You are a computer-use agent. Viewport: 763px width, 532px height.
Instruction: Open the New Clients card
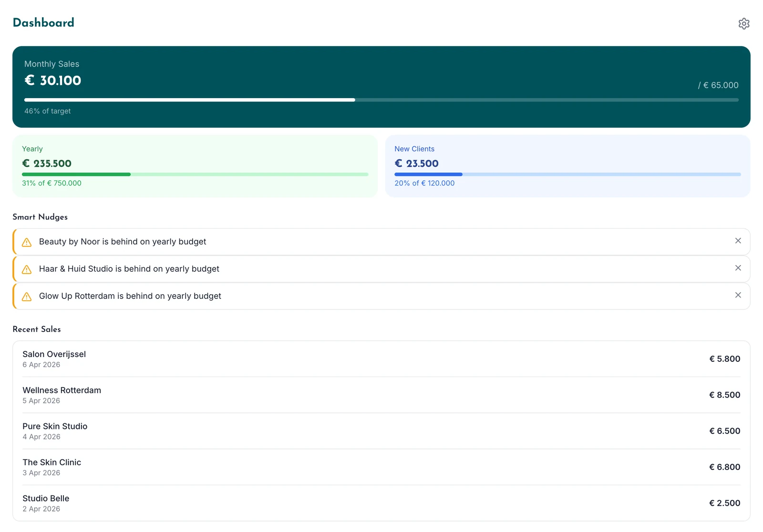tap(568, 166)
